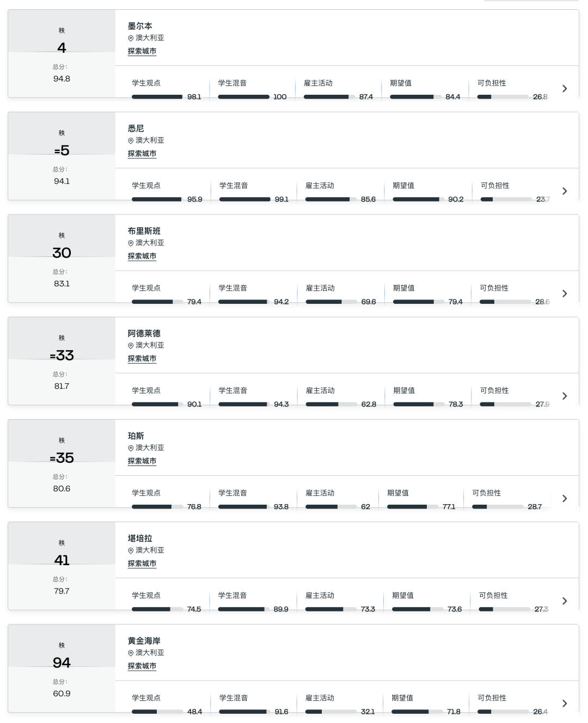Open the 阿德莱德 row chevron arrow
Image resolution: width=588 pixels, height=723 pixels.
565,396
